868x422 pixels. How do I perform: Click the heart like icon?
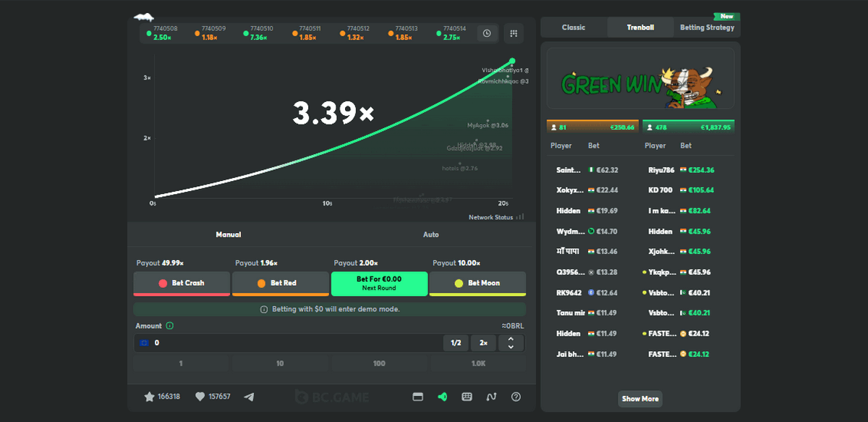pyautogui.click(x=200, y=397)
